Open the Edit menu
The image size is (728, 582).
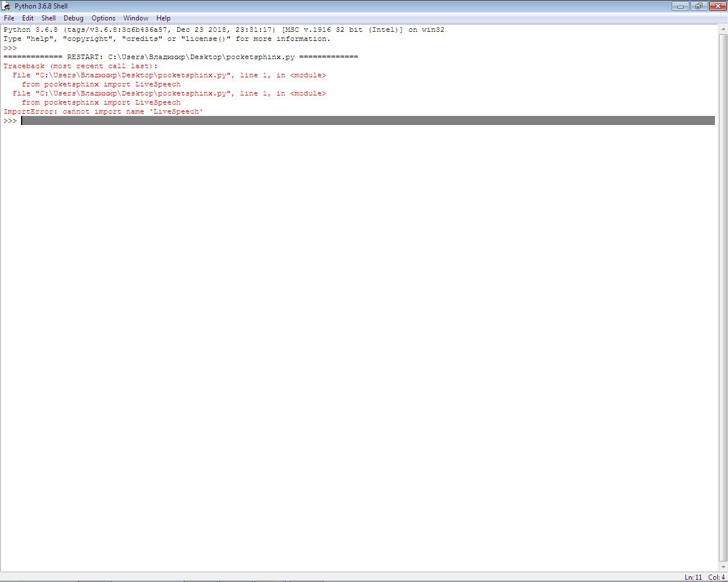tap(28, 18)
